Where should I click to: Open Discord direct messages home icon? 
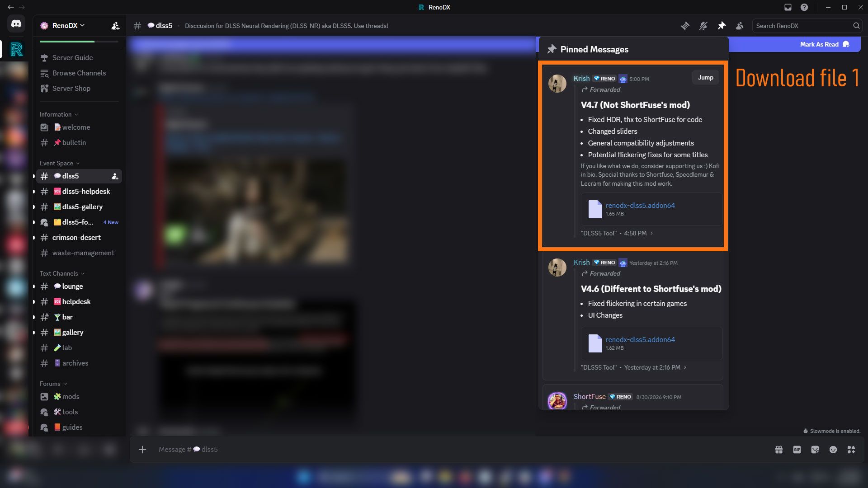(16, 23)
